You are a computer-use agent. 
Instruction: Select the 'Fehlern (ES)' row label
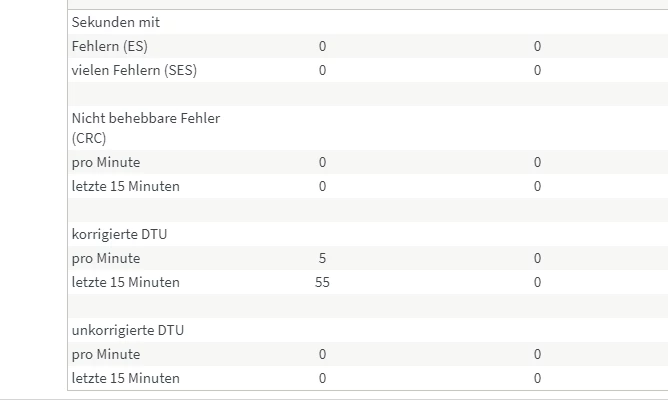(110, 46)
